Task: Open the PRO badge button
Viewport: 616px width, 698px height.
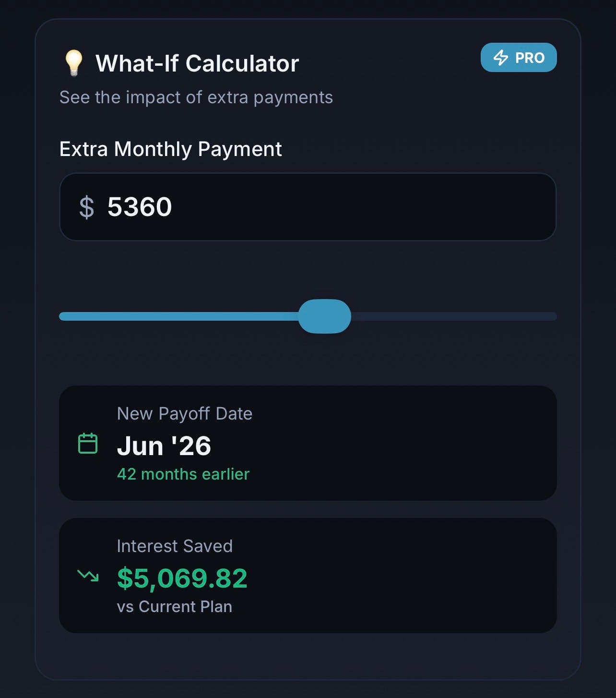Action: click(x=519, y=58)
